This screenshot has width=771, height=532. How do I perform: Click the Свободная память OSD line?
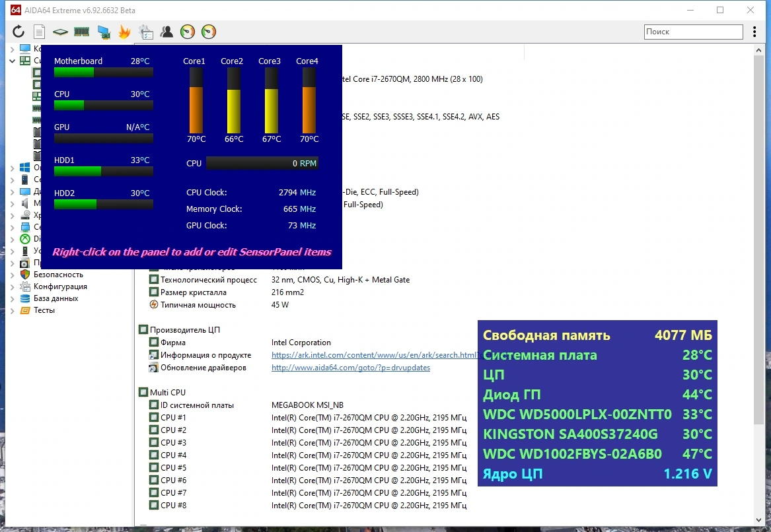597,335
